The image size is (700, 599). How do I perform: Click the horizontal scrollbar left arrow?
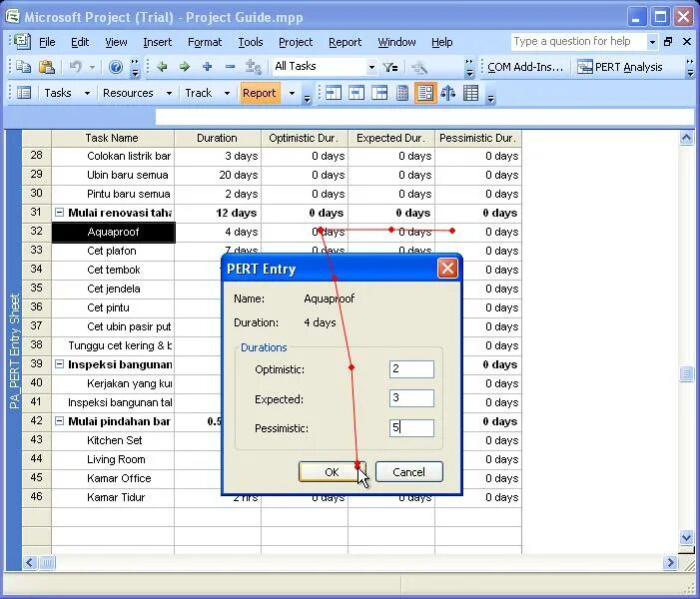click(30, 562)
